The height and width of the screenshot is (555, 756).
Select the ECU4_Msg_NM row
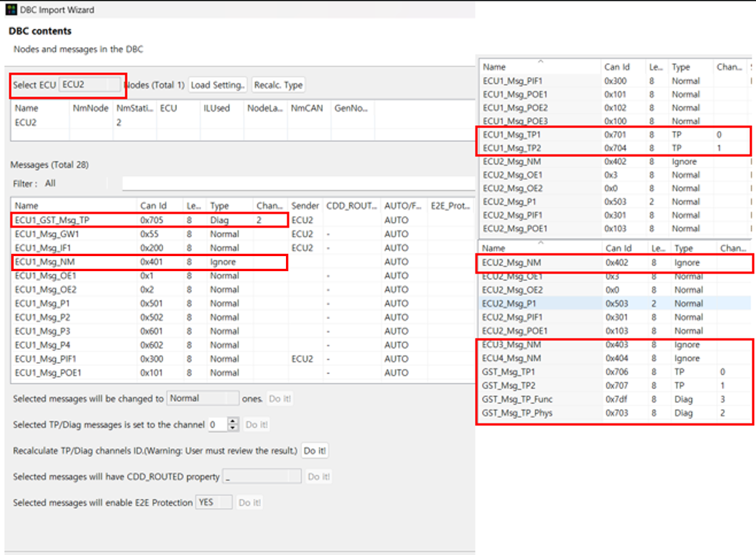(615, 358)
